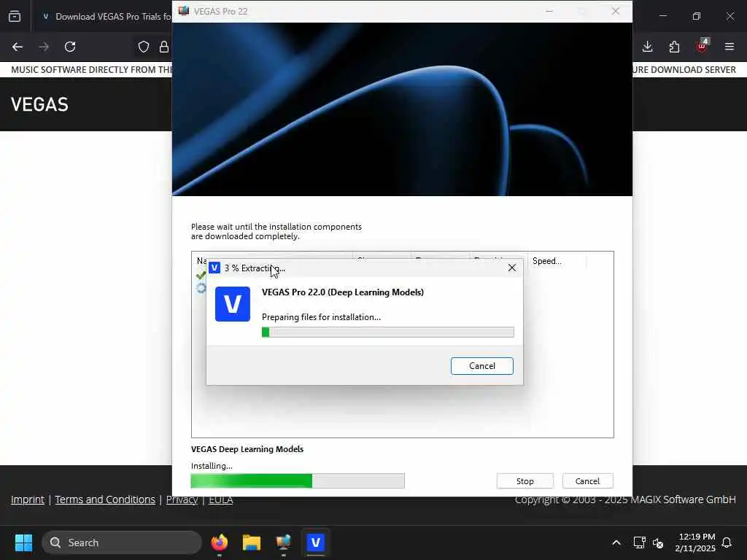747x560 pixels.
Task: Restore down the Firefox window
Action: (x=697, y=16)
